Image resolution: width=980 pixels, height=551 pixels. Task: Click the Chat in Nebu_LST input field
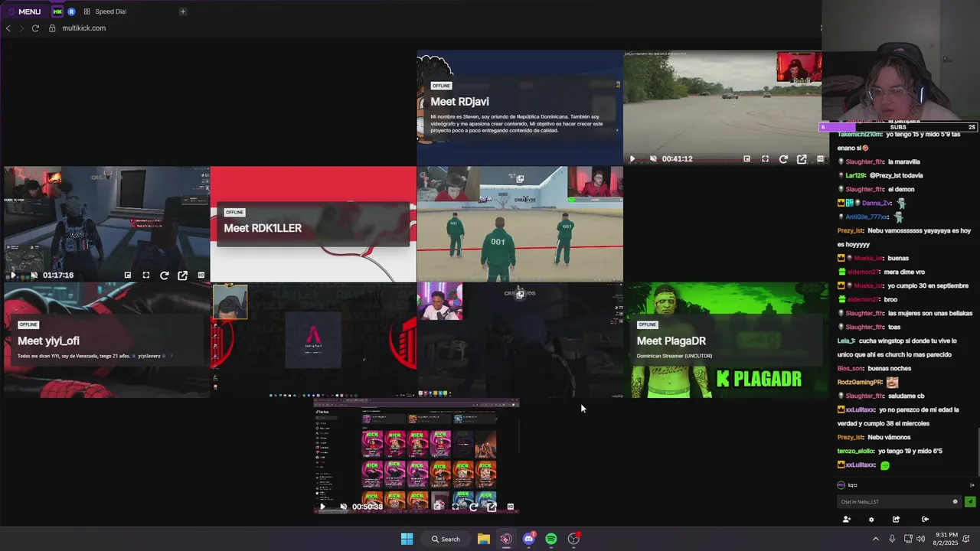(x=898, y=502)
